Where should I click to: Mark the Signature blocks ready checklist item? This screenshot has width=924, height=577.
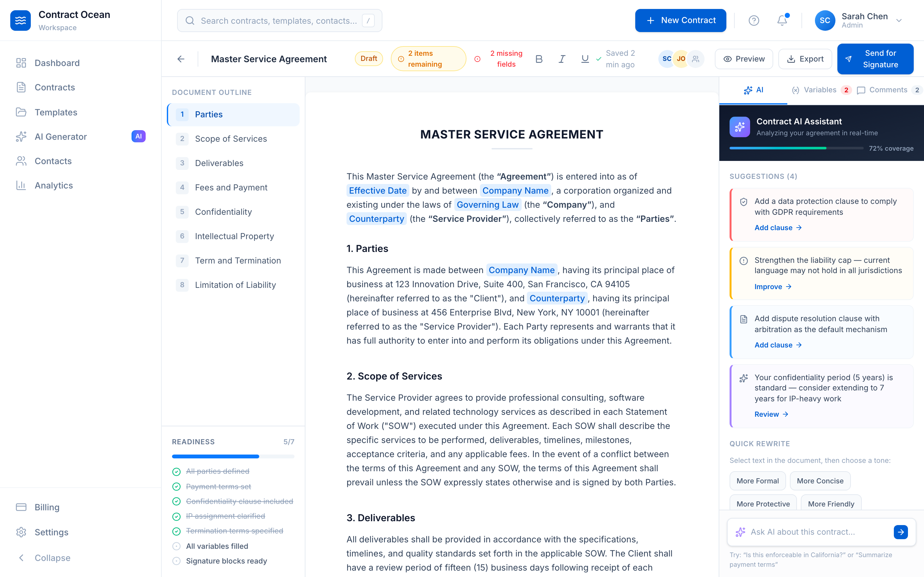click(x=176, y=561)
